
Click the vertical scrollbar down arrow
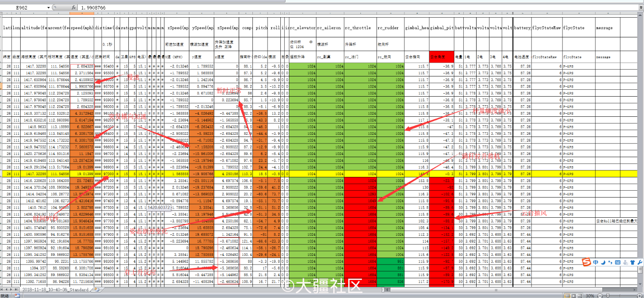click(641, 284)
